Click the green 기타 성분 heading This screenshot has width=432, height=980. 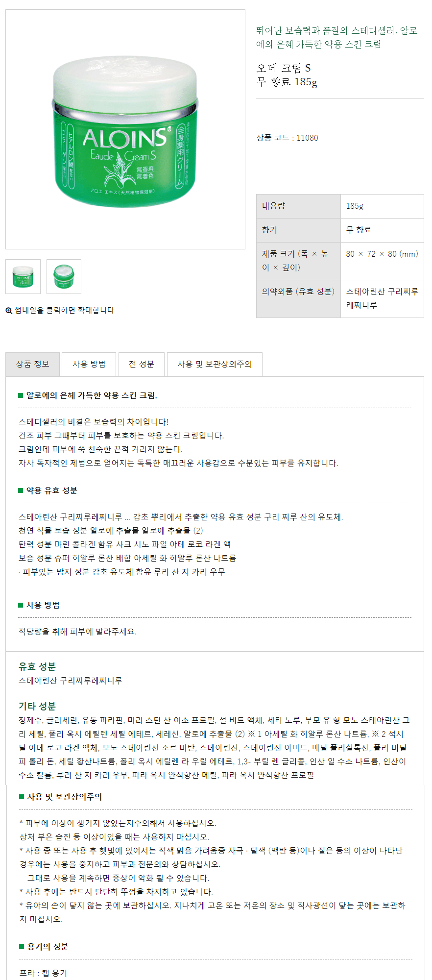[37, 706]
